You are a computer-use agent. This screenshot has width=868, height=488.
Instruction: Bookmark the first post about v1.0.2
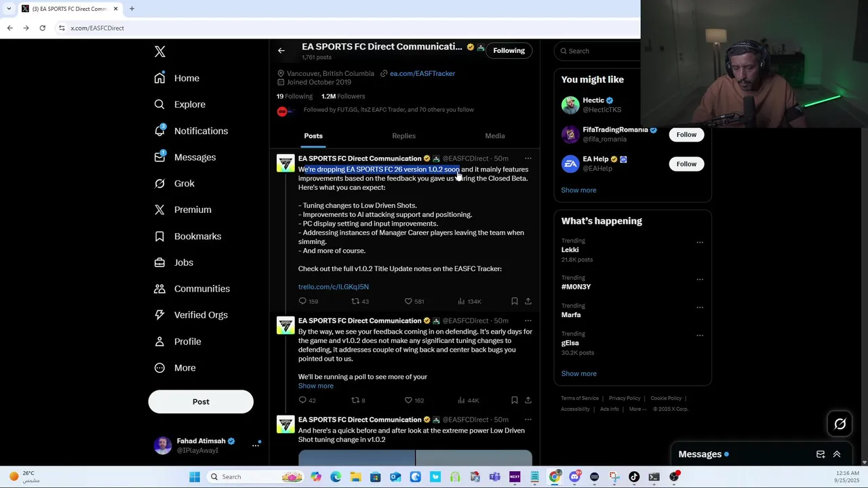(515, 301)
